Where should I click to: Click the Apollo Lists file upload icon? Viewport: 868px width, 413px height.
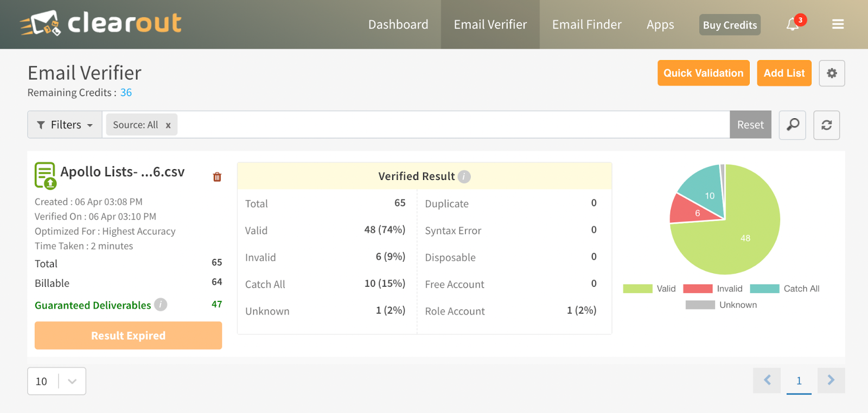46,175
